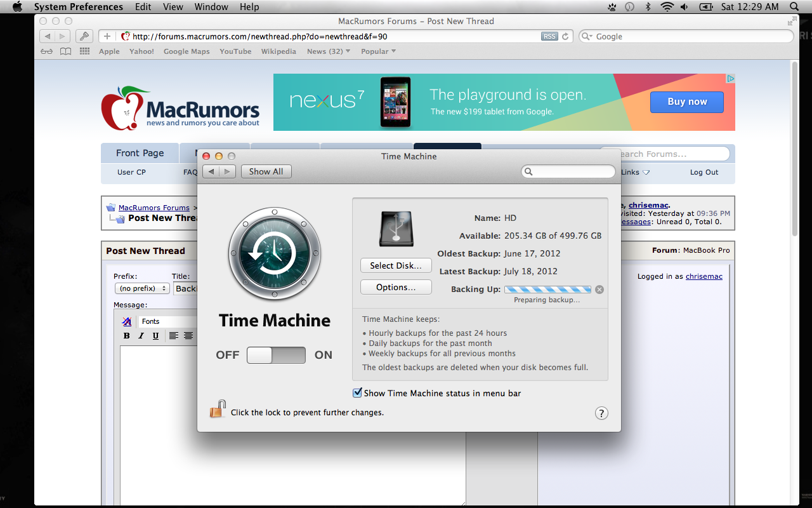Toggle bold in message editor
Image resolution: width=812 pixels, height=508 pixels.
click(127, 336)
